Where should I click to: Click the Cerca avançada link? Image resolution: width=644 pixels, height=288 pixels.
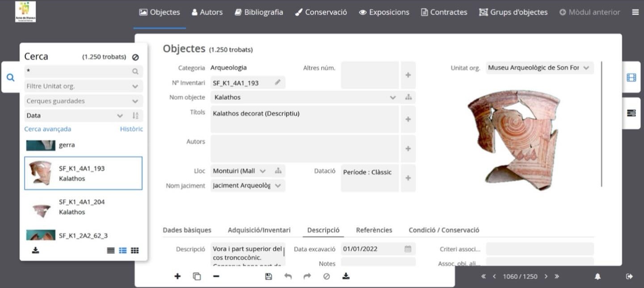point(47,129)
